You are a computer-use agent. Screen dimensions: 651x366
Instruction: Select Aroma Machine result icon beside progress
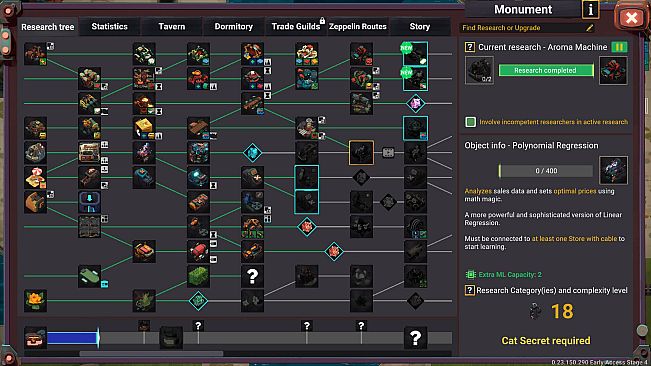click(613, 70)
